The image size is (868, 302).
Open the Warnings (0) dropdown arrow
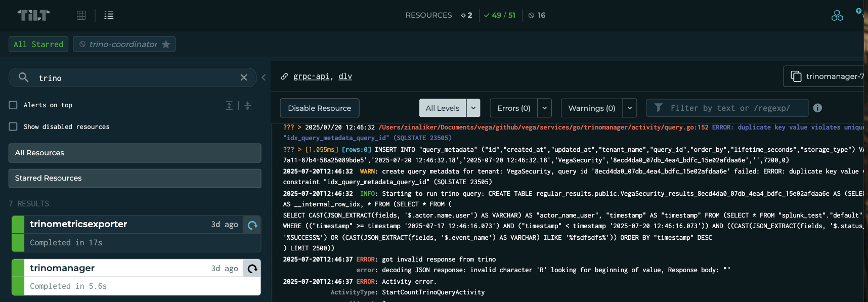630,108
